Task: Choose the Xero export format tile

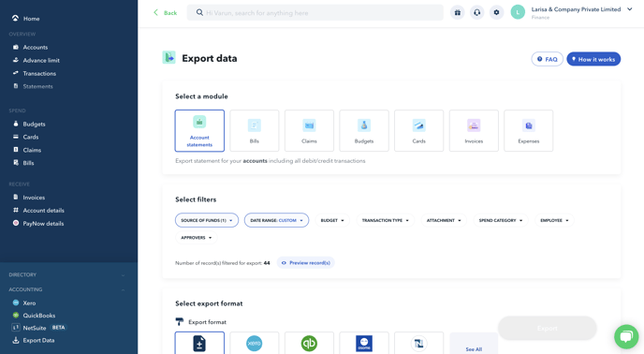Action: tap(255, 343)
